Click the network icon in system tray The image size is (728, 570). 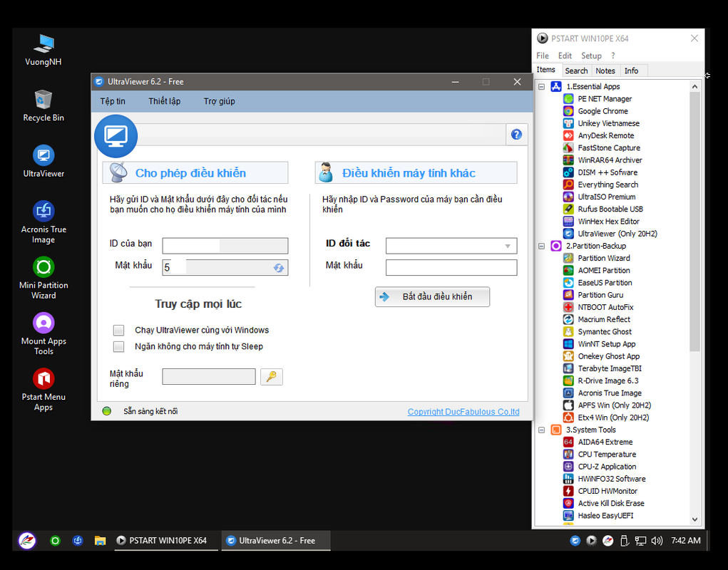click(641, 540)
